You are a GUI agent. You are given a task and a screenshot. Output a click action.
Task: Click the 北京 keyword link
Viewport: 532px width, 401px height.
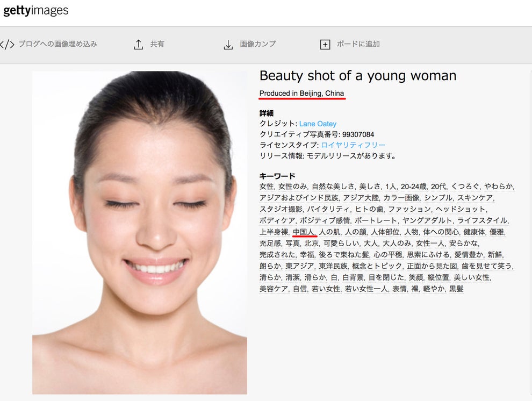pyautogui.click(x=312, y=243)
